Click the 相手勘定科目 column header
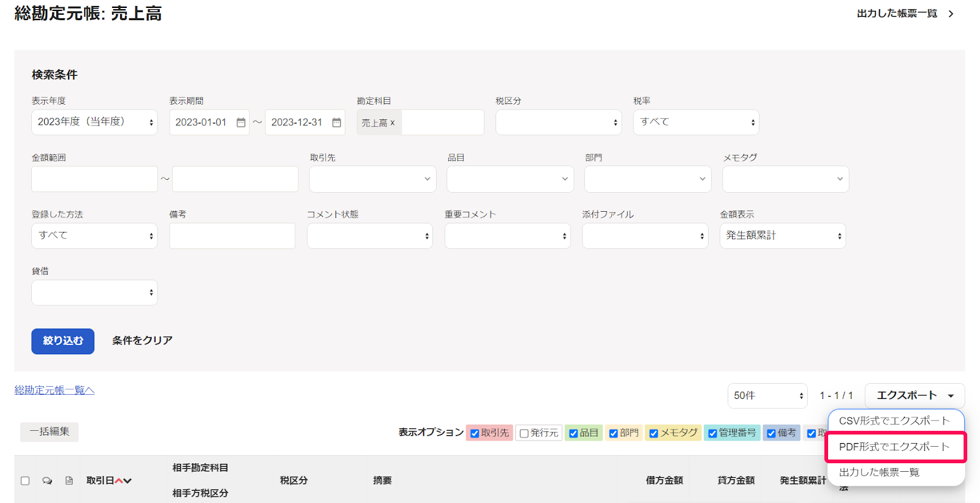The height and width of the screenshot is (503, 980). point(200,468)
